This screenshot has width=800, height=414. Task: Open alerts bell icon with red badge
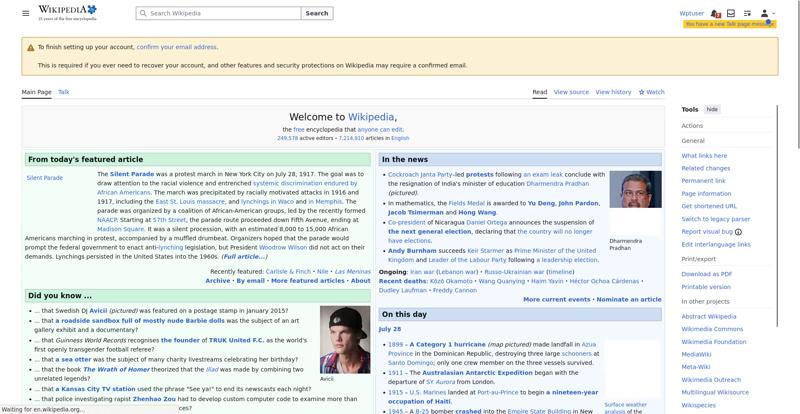pos(715,13)
